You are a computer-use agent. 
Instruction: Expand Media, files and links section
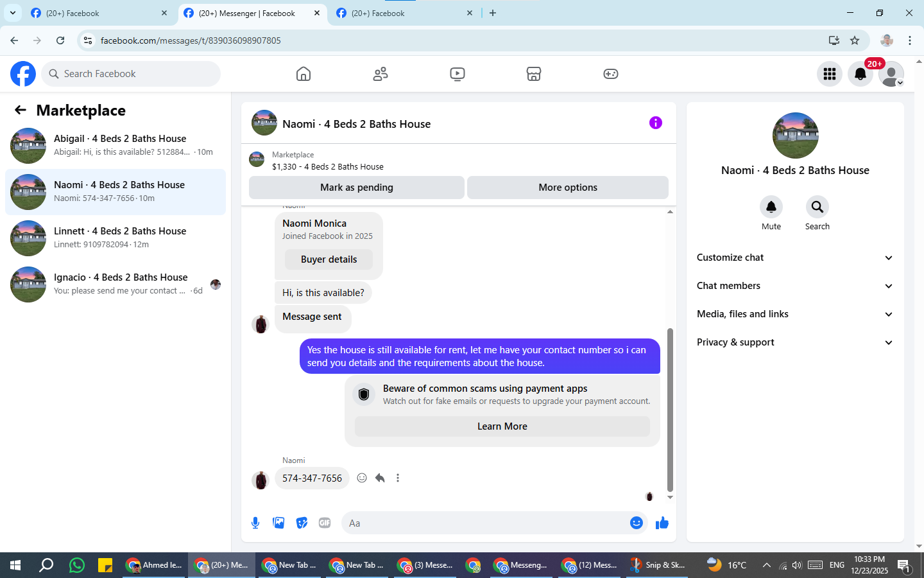795,314
